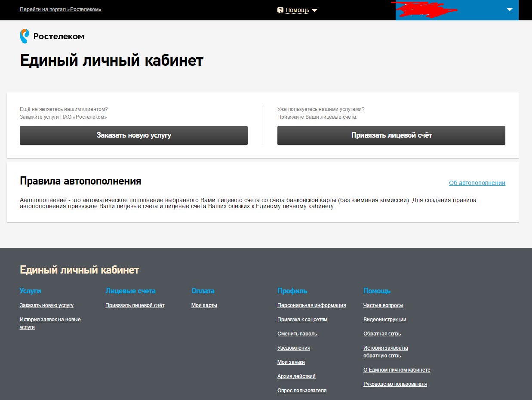This screenshot has width=532, height=400.
Task: Click the footer Единый личный кабинет heading
Action: click(x=80, y=270)
